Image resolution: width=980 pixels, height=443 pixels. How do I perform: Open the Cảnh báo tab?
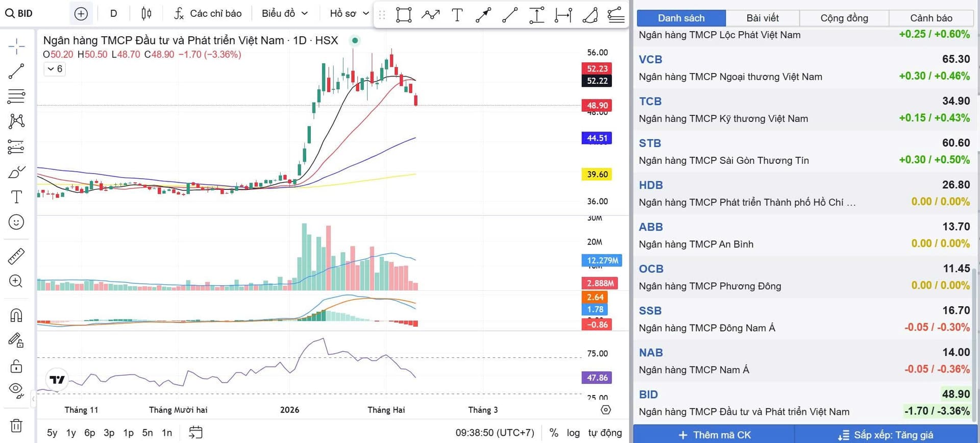931,18
